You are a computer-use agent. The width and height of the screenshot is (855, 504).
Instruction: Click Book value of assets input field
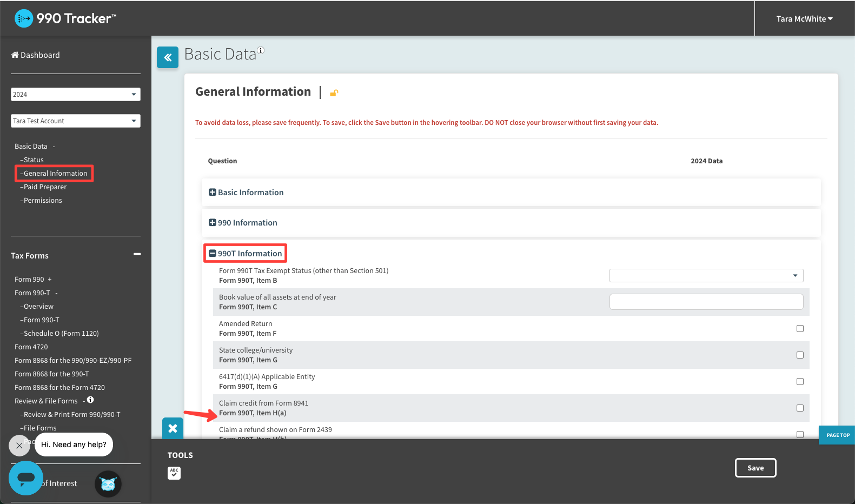pyautogui.click(x=706, y=302)
